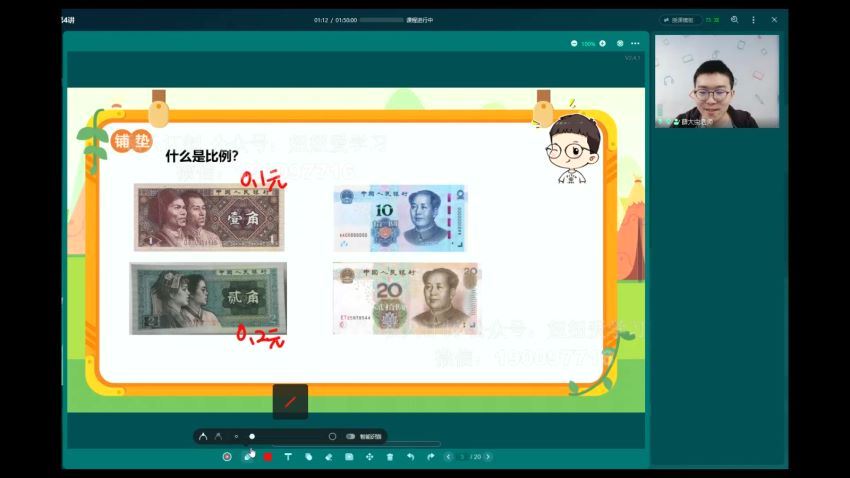Redo the annotation stroke

[x=430, y=457]
